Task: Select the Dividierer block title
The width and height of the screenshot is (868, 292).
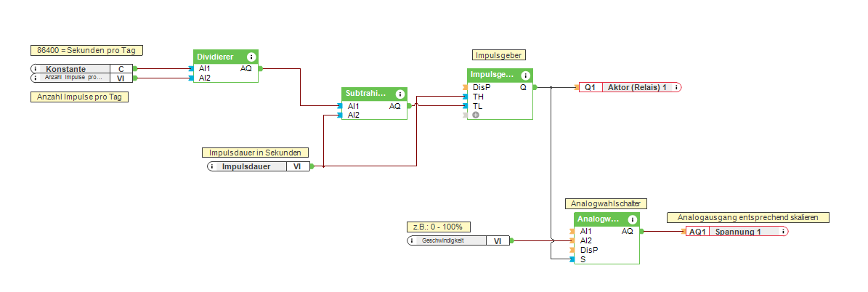Action: pyautogui.click(x=215, y=57)
